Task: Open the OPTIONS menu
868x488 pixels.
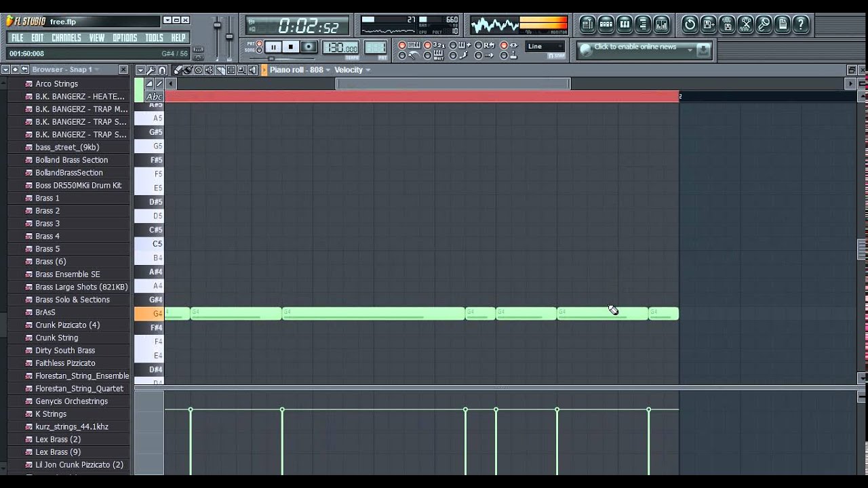Action: pyautogui.click(x=125, y=38)
